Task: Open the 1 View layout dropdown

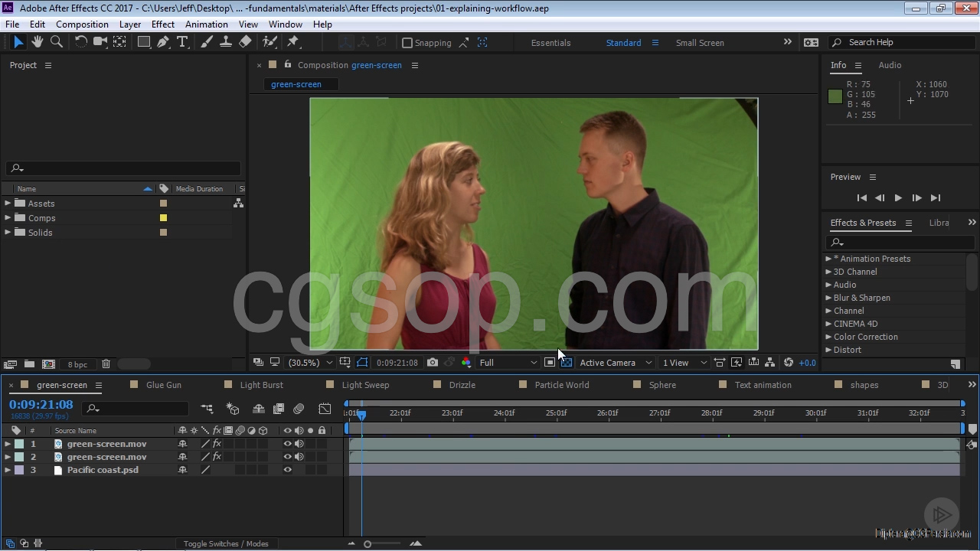Action: [x=684, y=363]
